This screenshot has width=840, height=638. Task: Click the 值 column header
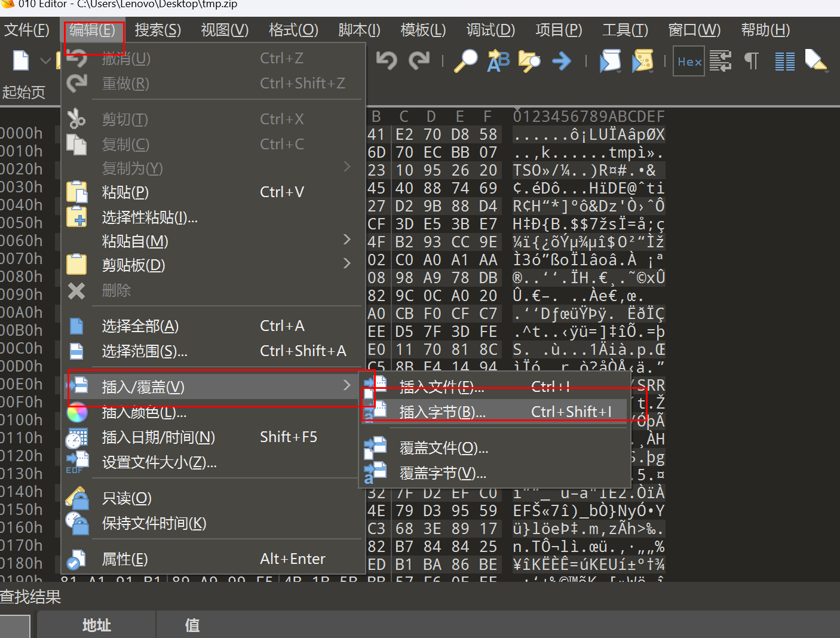[192, 625]
